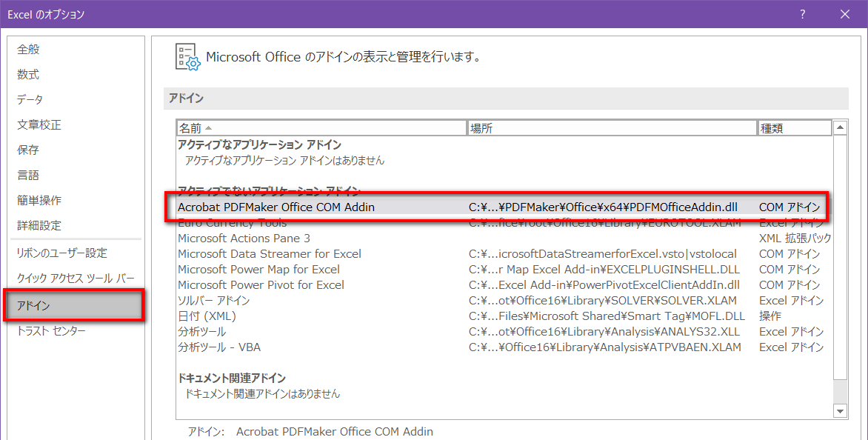
Task: Click the scrollbar down arrow
Action: tap(841, 410)
